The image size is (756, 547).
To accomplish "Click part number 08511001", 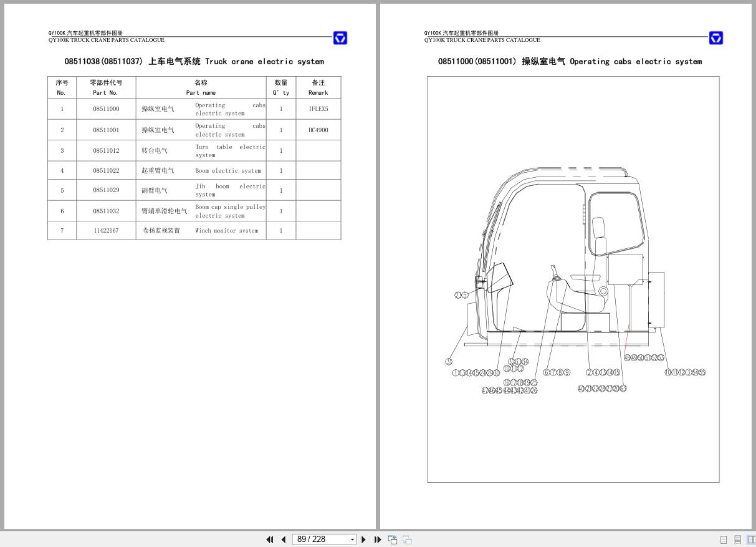I will (106, 130).
